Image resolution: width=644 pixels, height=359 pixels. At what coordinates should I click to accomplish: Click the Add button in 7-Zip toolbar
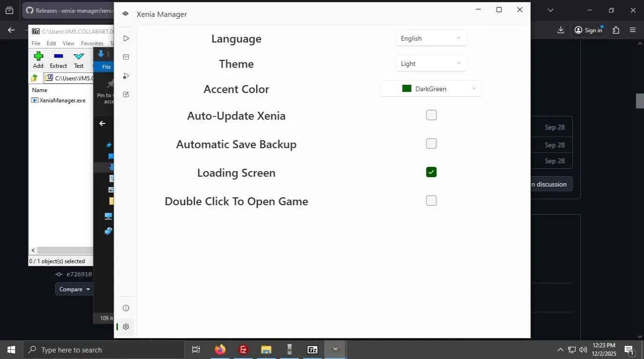38,60
